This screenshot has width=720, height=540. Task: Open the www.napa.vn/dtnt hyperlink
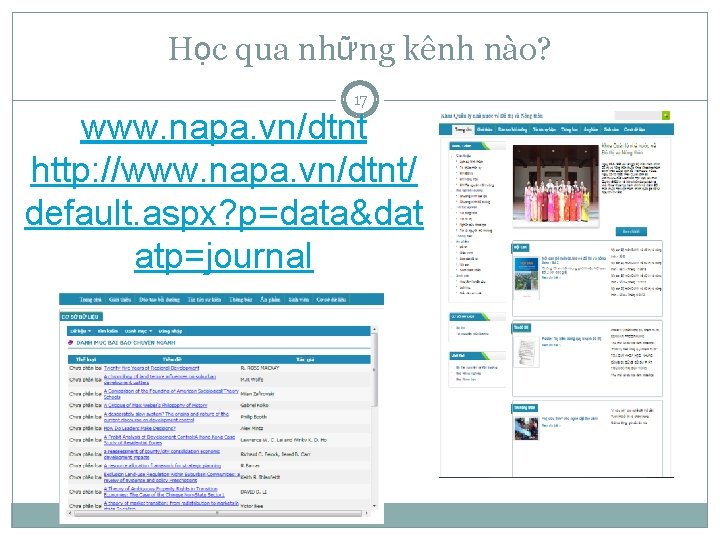pos(224,127)
